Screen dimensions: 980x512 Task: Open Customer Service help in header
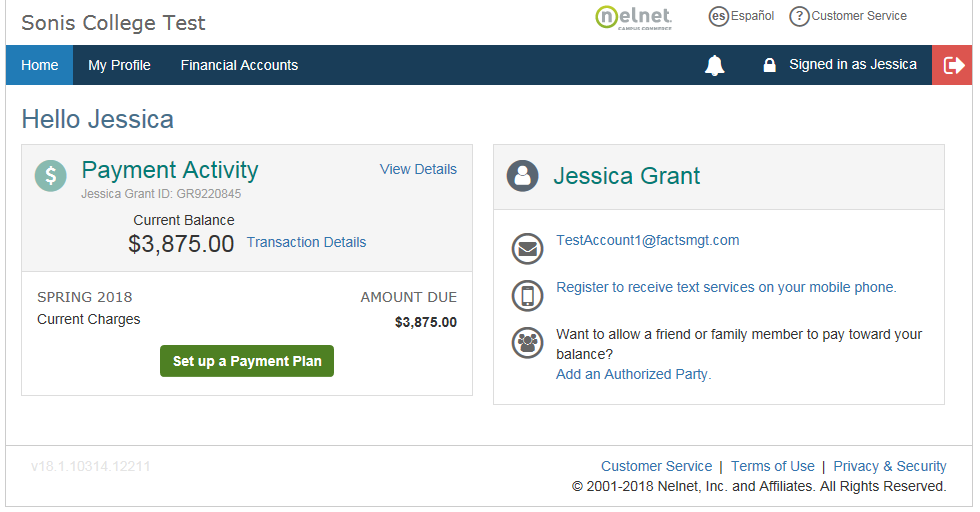click(848, 16)
